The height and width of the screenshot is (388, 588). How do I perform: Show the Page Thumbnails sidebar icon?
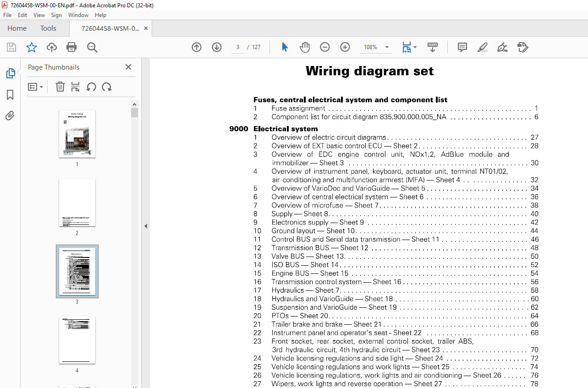pos(10,73)
